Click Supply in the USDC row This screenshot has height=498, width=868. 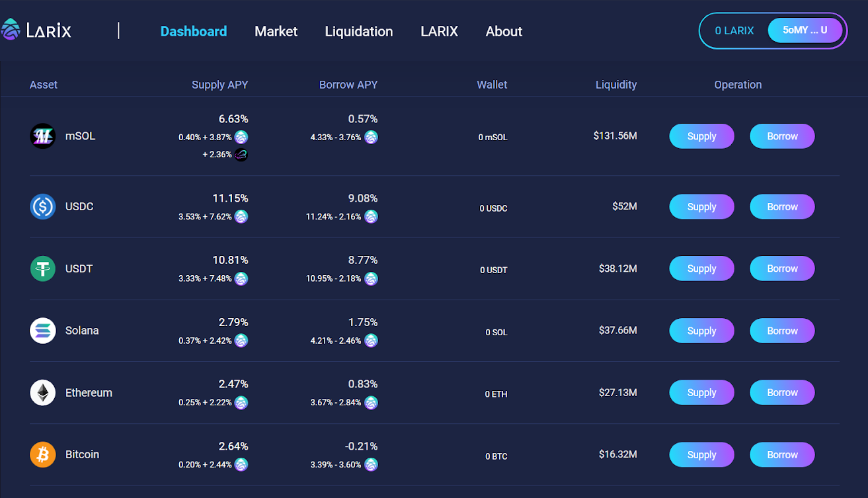tap(701, 206)
